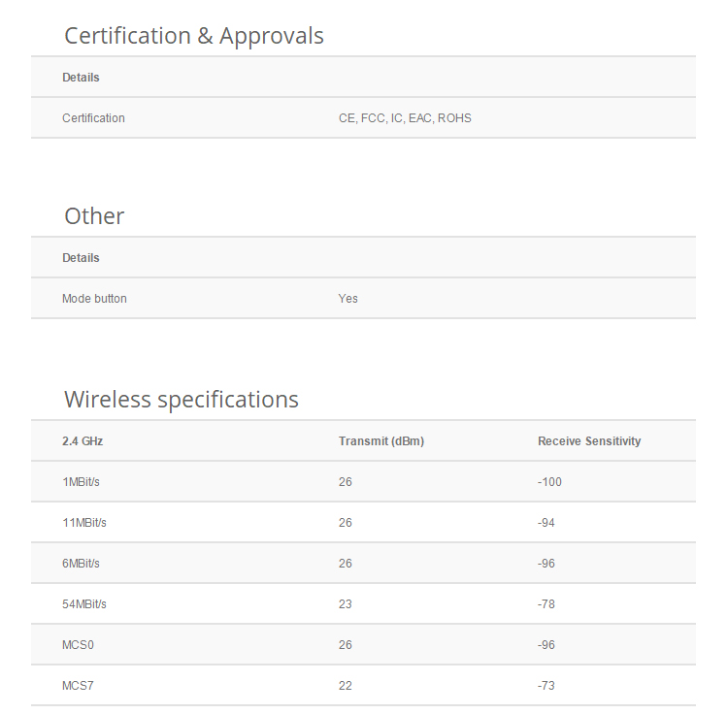Click the -100 receive sensitivity value
The height and width of the screenshot is (714, 728).
549,482
